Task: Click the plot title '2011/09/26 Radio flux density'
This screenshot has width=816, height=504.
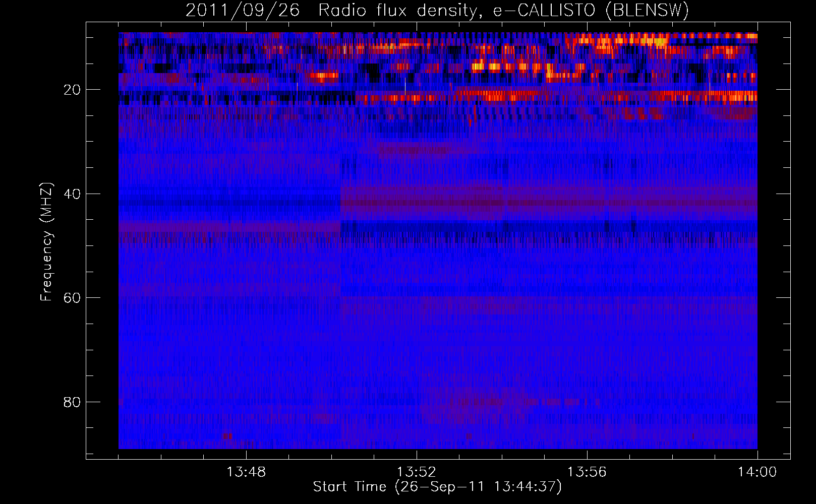Action: point(437,10)
